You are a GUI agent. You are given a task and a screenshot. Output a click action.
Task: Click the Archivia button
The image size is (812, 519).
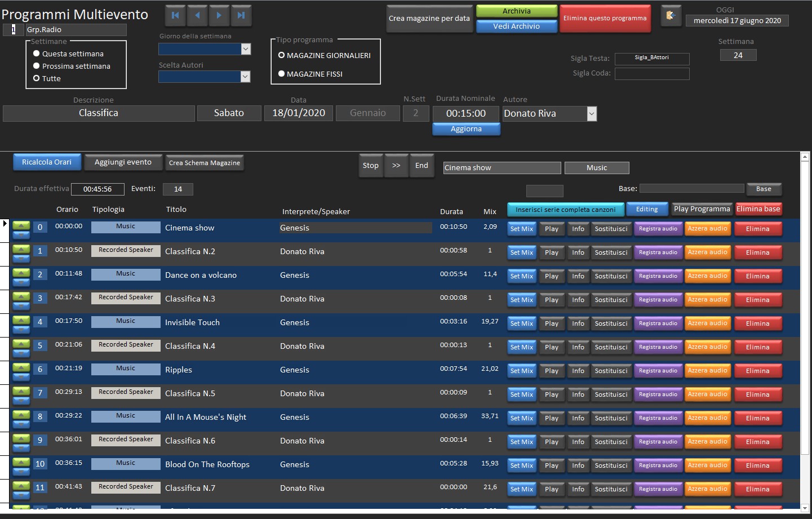(517, 11)
